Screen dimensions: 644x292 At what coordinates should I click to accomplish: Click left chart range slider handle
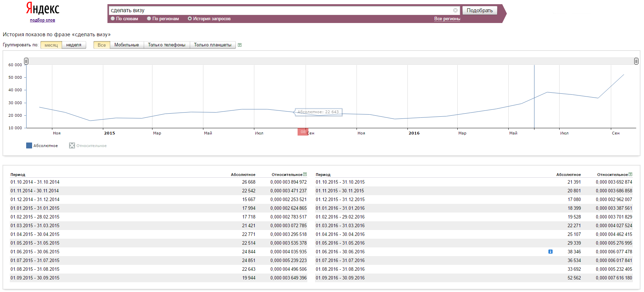(x=26, y=61)
